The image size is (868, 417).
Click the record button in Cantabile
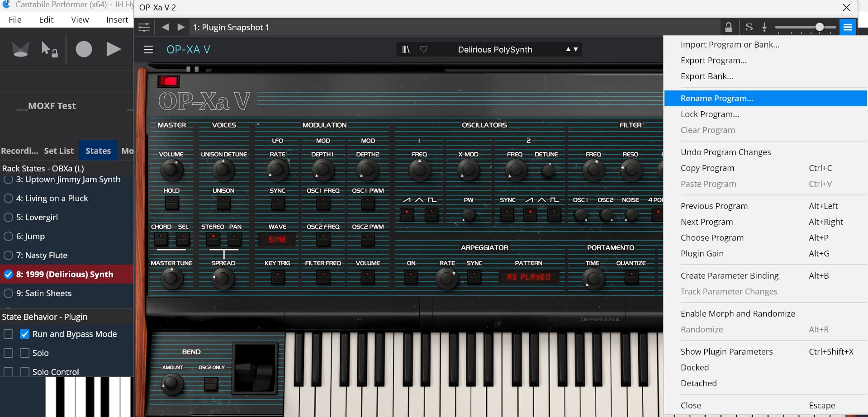(84, 49)
